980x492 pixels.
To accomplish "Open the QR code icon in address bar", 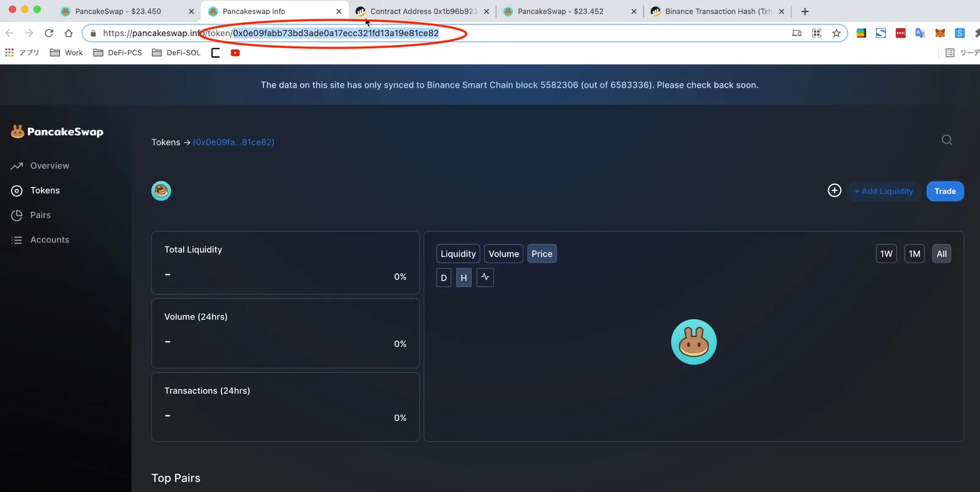I will 816,33.
